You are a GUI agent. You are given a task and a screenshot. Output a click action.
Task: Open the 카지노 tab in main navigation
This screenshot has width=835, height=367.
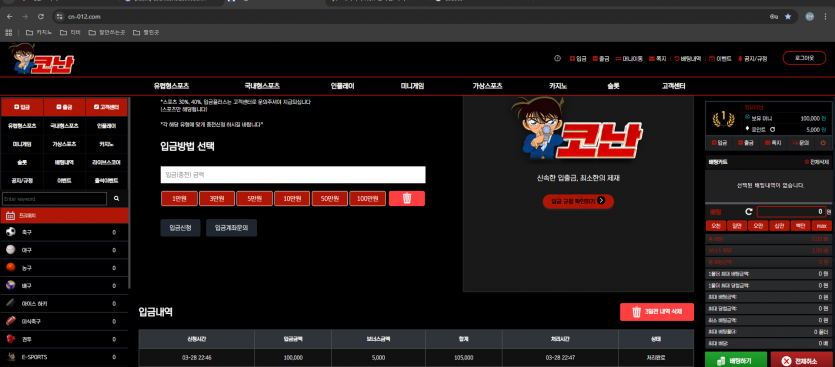tap(558, 86)
